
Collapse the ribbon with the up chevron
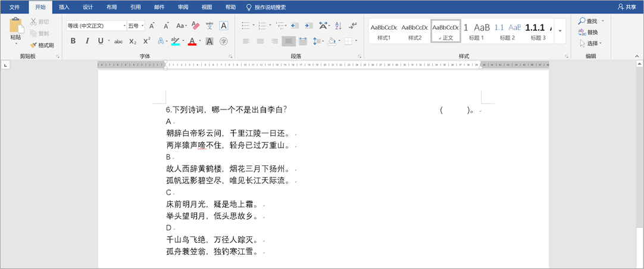pyautogui.click(x=637, y=57)
